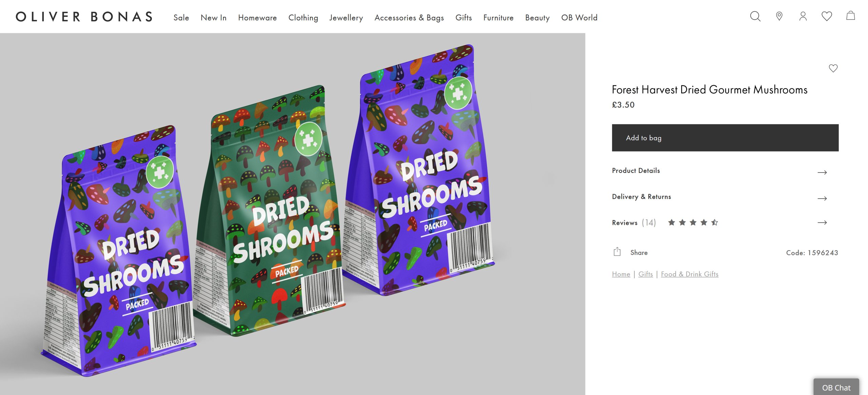Open the Homeware menu
The width and height of the screenshot is (868, 395).
click(x=257, y=18)
